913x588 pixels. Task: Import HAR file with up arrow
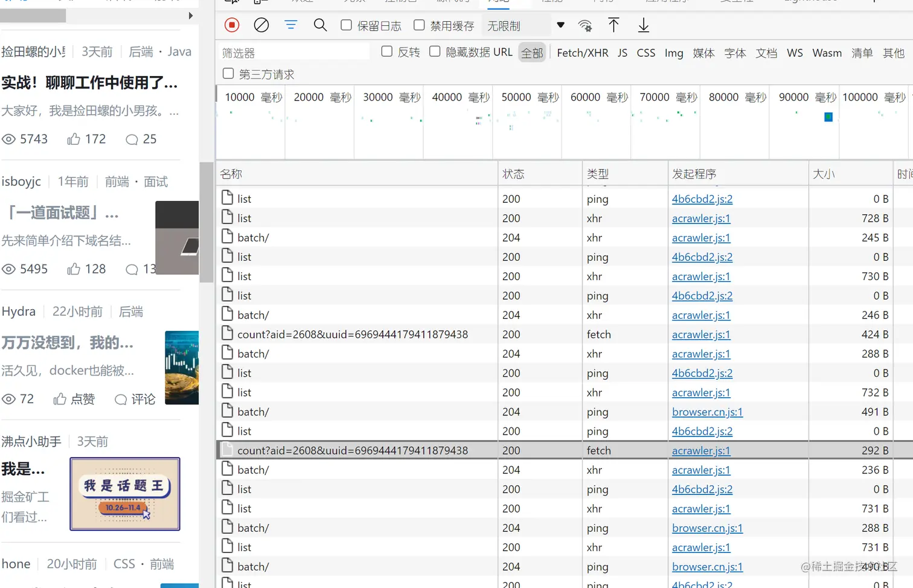(x=613, y=25)
